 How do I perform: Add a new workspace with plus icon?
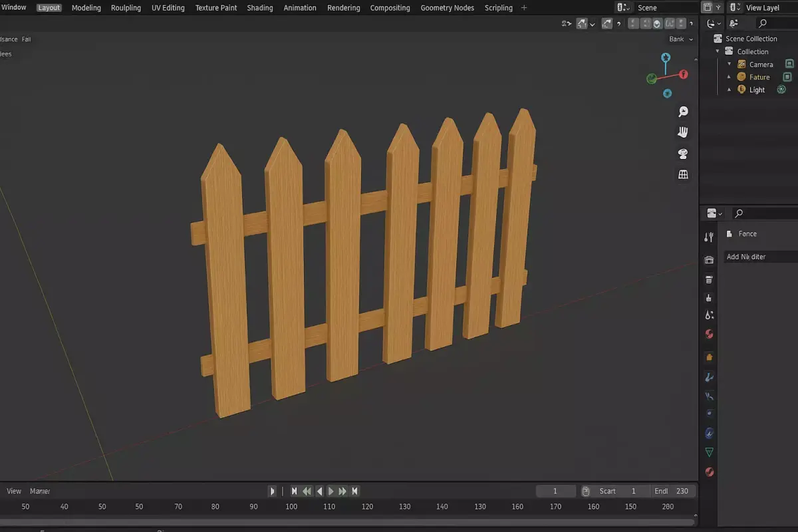click(x=524, y=8)
